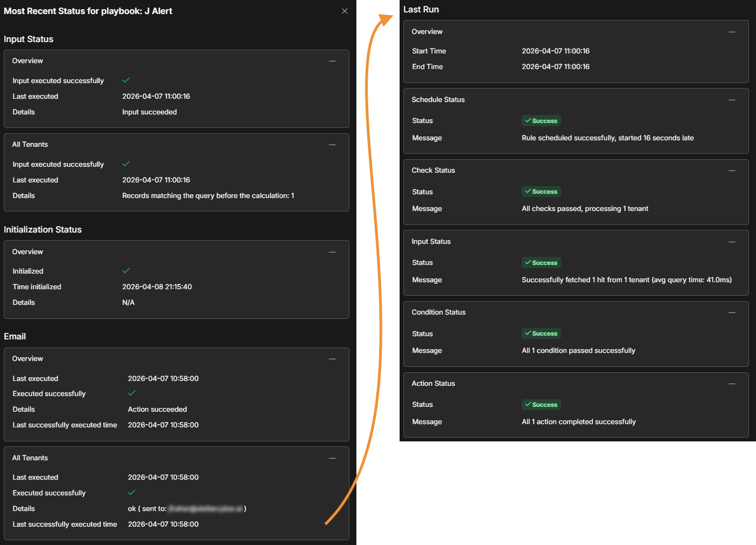Image resolution: width=756 pixels, height=545 pixels.
Task: Click the Schedule Status Success badge
Action: (541, 121)
